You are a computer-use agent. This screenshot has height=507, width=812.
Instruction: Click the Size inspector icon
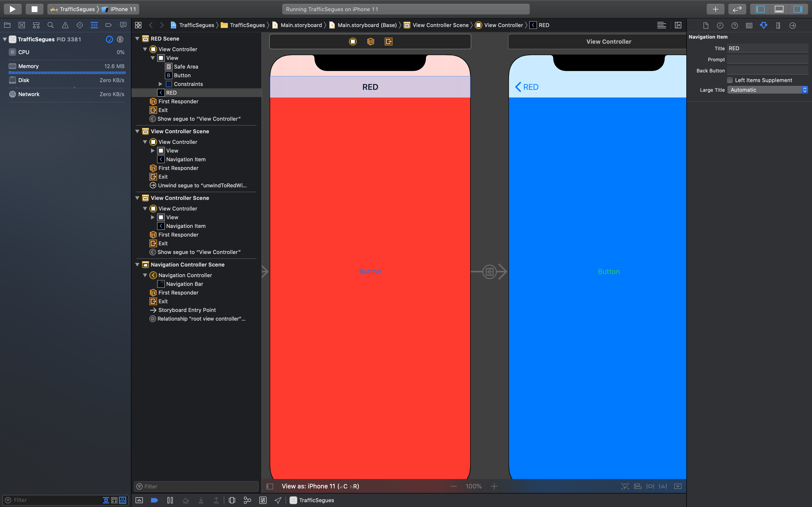coord(778,26)
